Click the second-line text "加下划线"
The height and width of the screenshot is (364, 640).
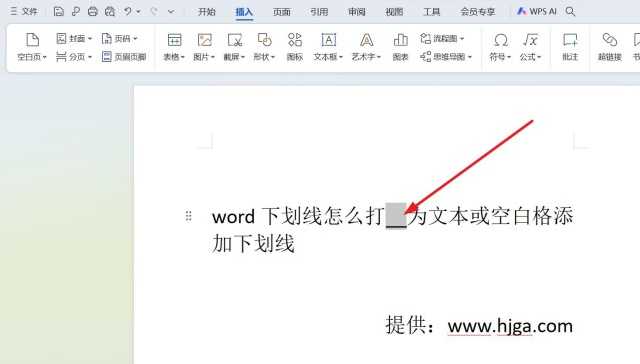coord(253,244)
